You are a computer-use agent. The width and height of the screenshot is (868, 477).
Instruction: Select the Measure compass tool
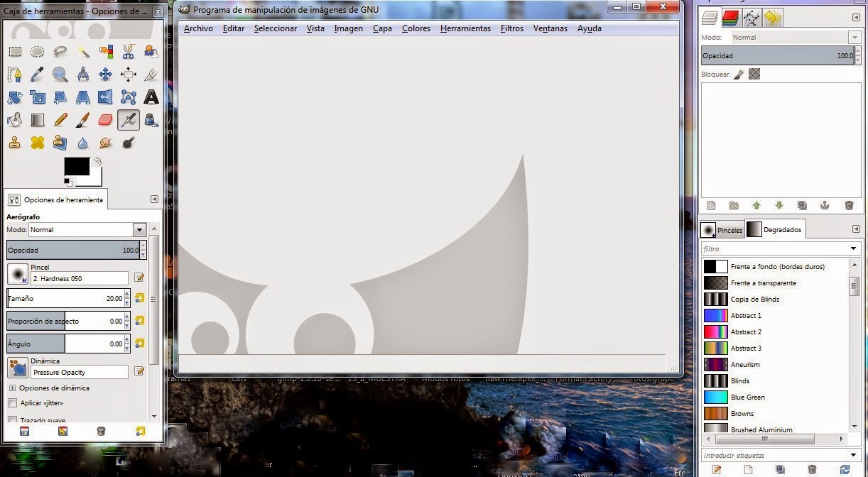(x=83, y=75)
